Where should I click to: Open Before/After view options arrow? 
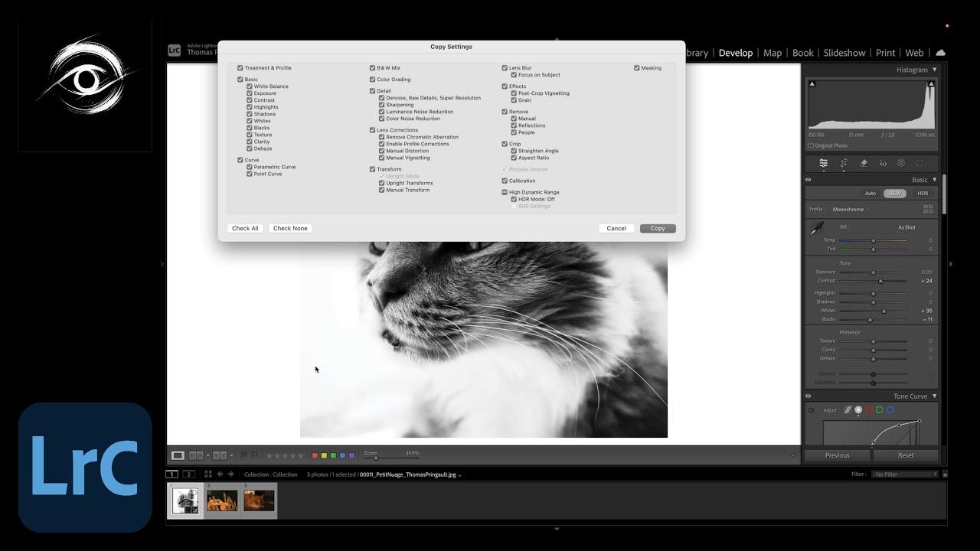[230, 455]
